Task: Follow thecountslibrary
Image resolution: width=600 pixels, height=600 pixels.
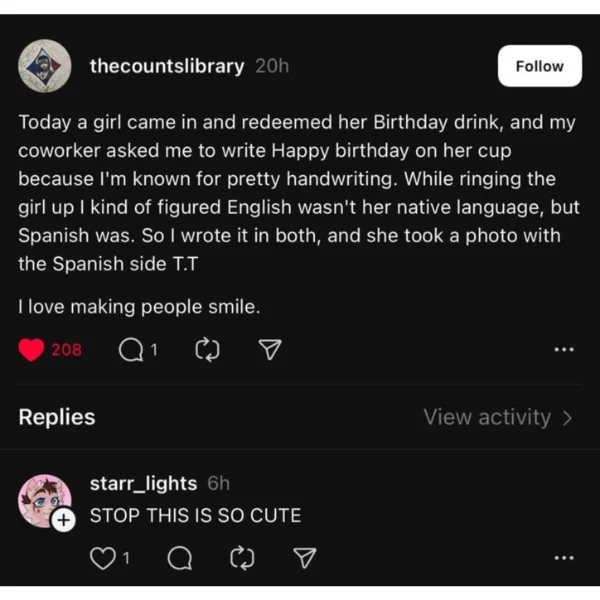Action: tap(539, 66)
